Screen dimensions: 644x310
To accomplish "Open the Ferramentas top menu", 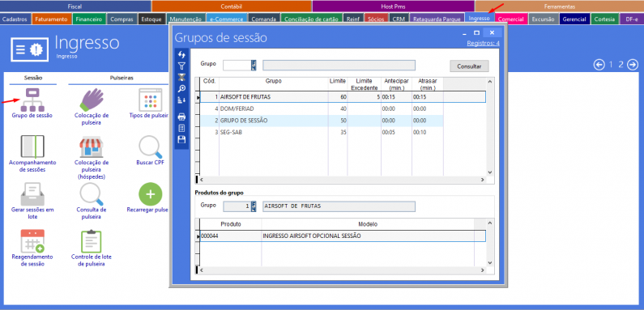I will pos(560,6).
